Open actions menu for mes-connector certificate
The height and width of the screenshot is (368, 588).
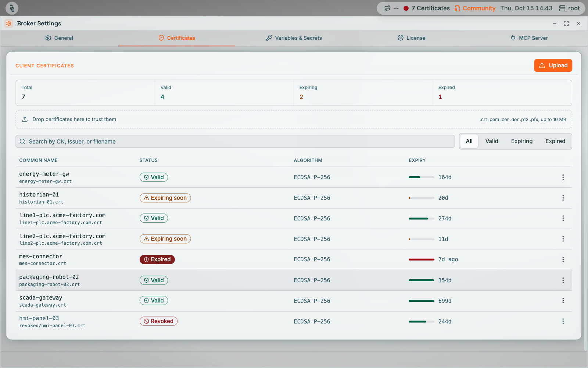point(563,259)
